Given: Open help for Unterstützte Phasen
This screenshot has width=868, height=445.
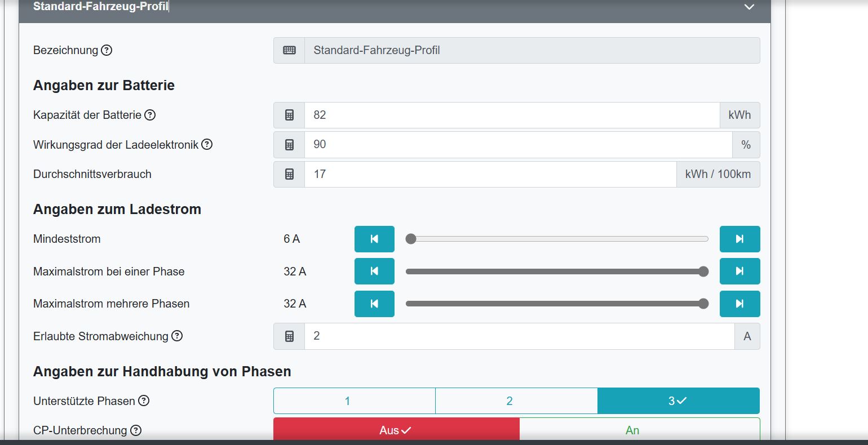Looking at the screenshot, I should pos(144,400).
